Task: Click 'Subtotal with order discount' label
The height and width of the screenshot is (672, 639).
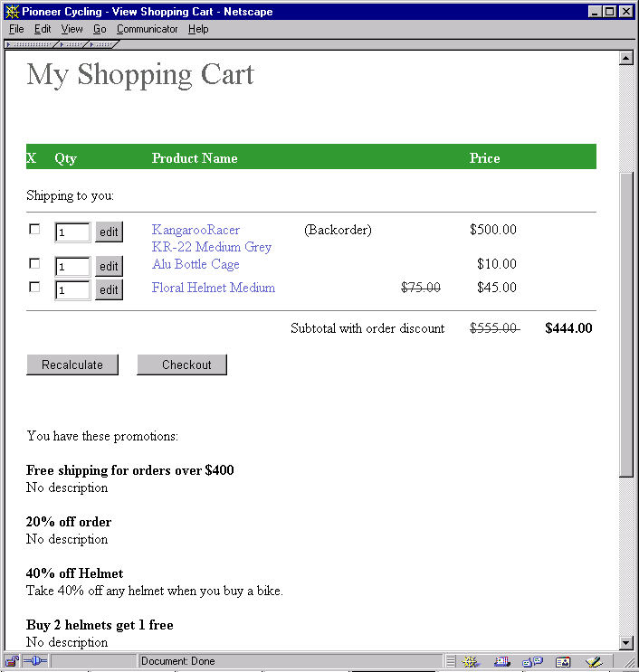Action: (367, 328)
